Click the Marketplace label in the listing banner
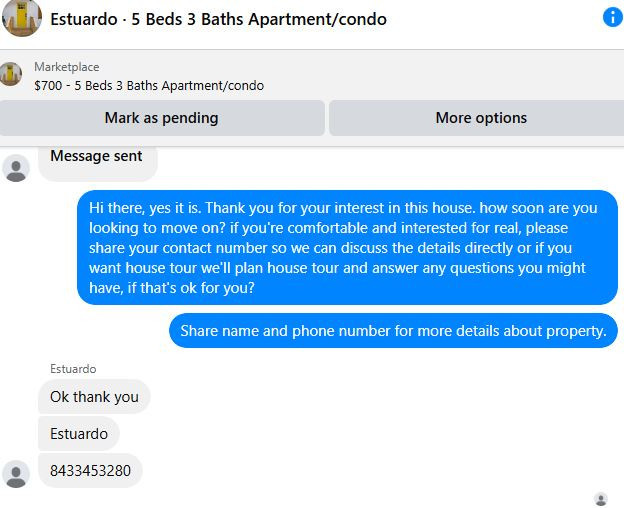The width and height of the screenshot is (624, 508). pos(67,67)
